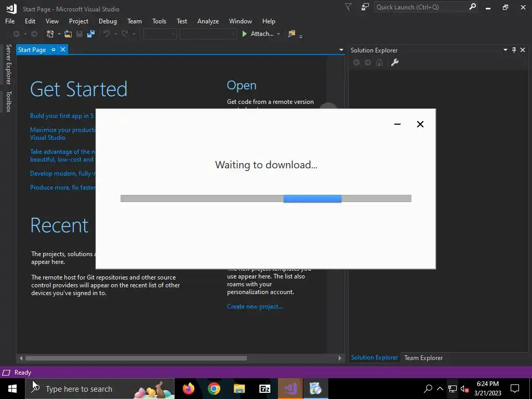The height and width of the screenshot is (399, 532).
Task: Click the Redo toolbar icon
Action: point(125,34)
